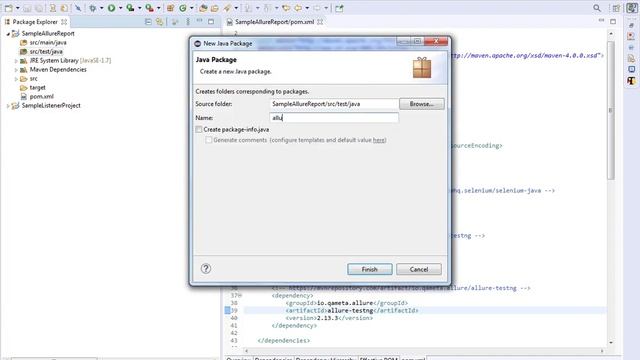The height and width of the screenshot is (360, 640).
Task: Click the 'here' link for comment templates
Action: 379,140
